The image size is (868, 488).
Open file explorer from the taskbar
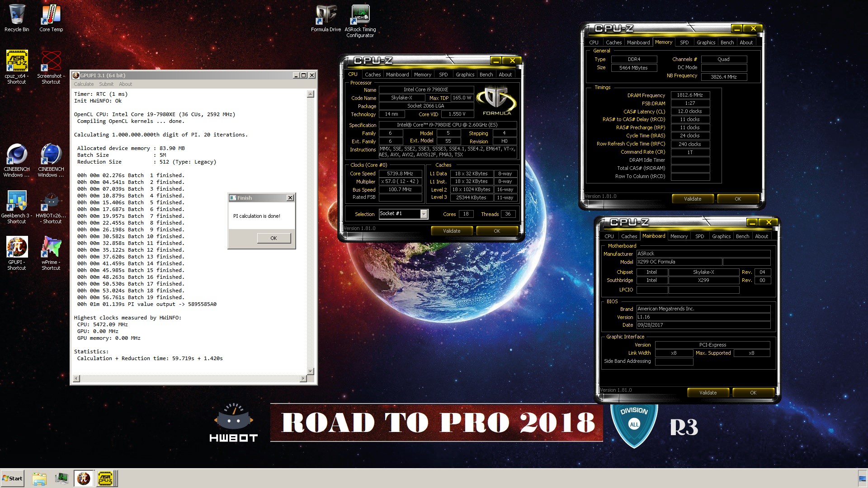coord(39,479)
